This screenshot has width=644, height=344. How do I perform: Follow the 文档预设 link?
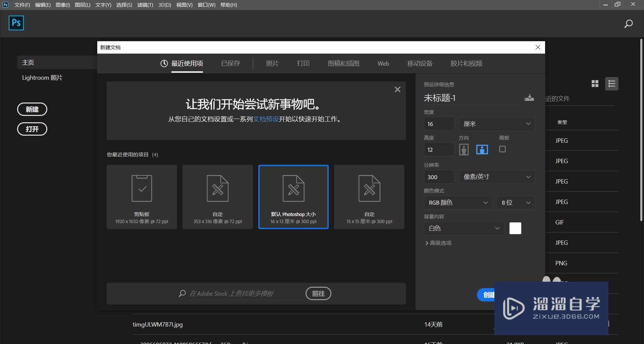[x=266, y=119]
